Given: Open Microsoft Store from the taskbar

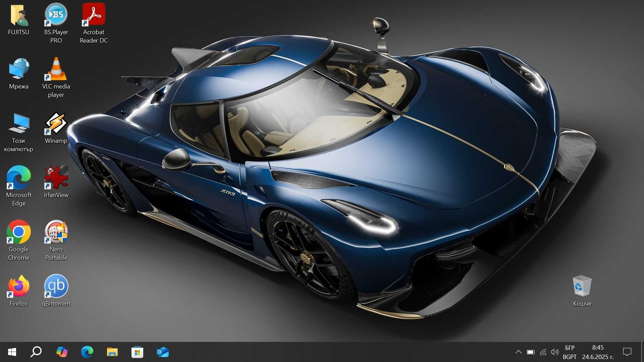Looking at the screenshot, I should click(x=137, y=352).
